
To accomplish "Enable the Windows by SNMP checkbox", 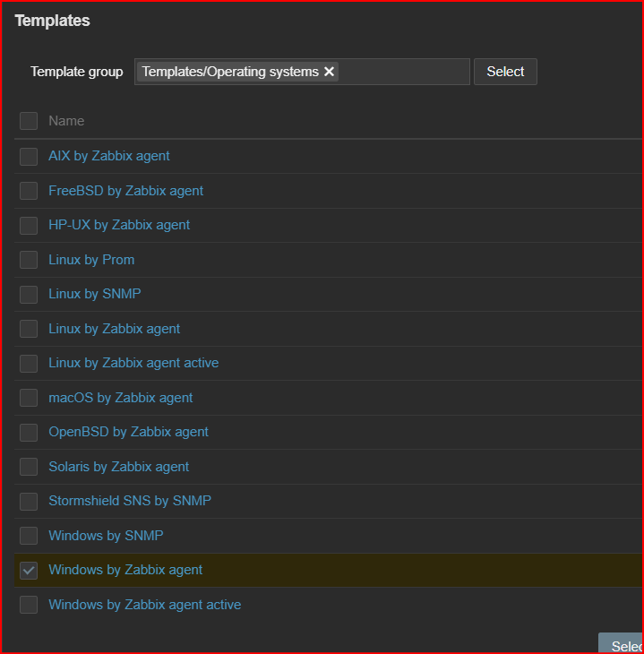I will click(29, 536).
